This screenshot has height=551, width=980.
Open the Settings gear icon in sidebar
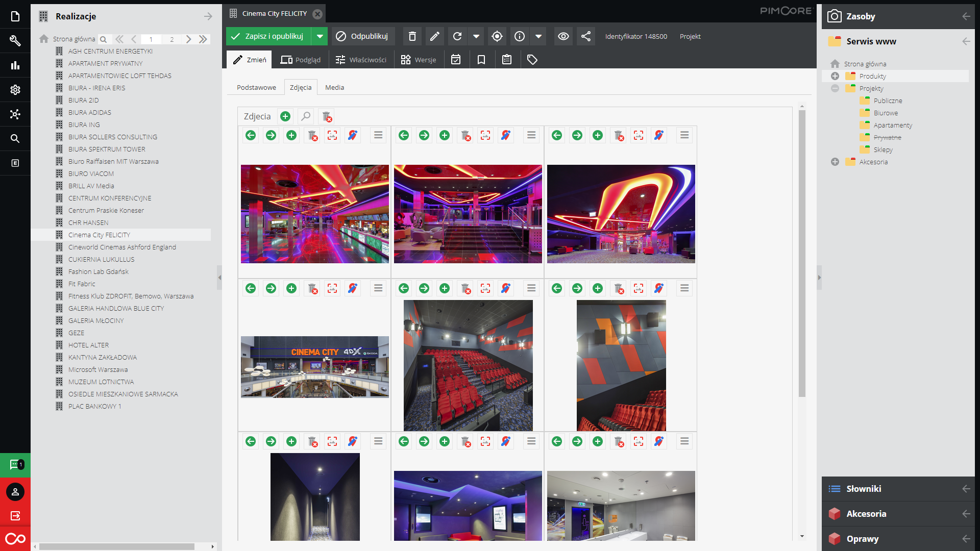pyautogui.click(x=15, y=90)
